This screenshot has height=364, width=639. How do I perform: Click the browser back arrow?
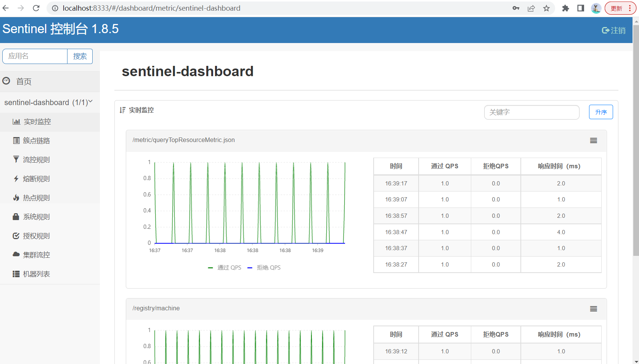coord(6,8)
